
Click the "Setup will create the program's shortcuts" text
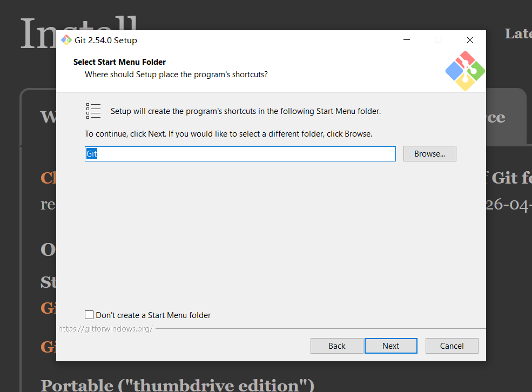click(246, 111)
